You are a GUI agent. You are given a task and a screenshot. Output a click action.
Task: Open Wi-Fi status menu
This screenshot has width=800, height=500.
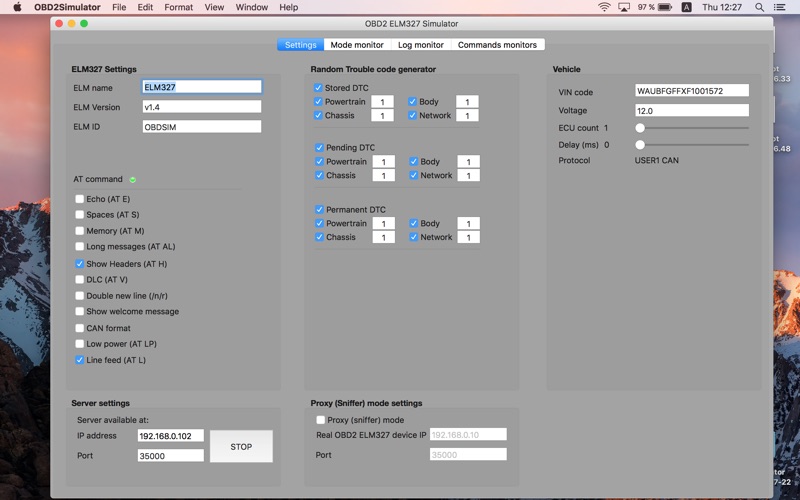click(x=604, y=7)
